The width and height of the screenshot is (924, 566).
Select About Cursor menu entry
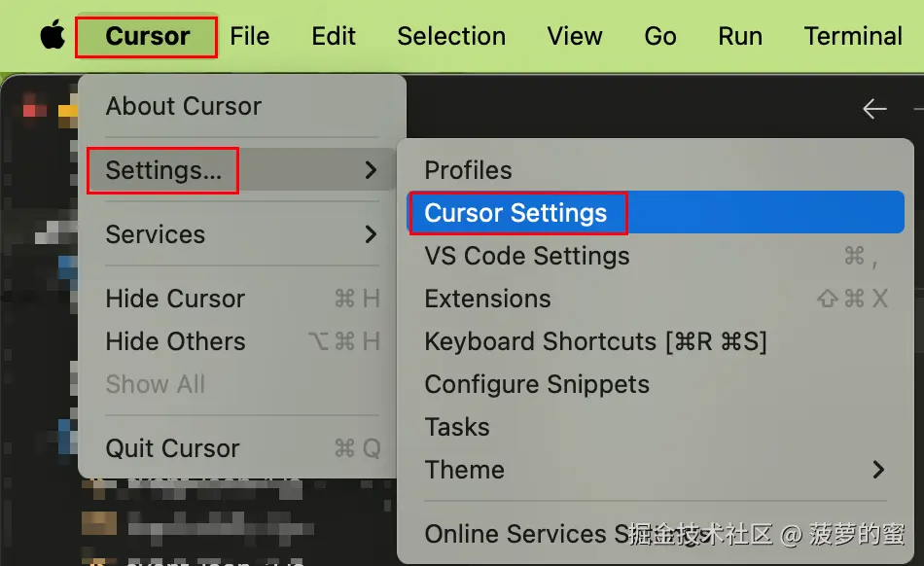coord(184,106)
